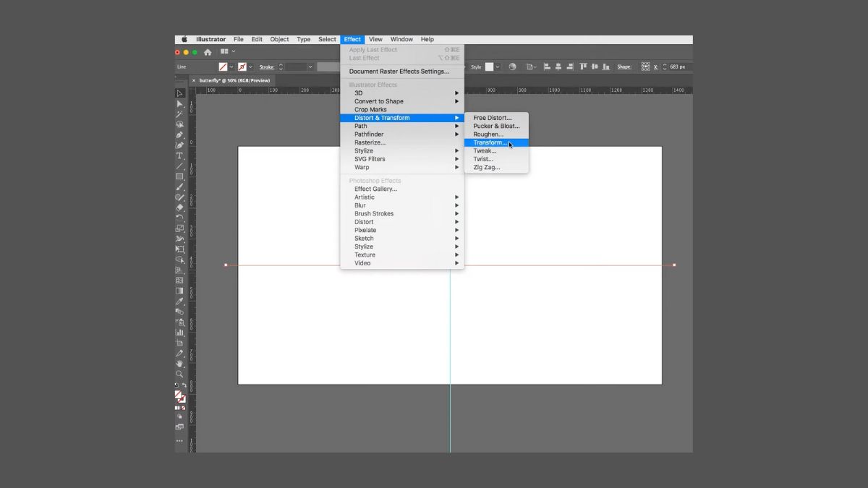The height and width of the screenshot is (488, 868).
Task: Open the Stroke weight dropdown
Action: pyautogui.click(x=310, y=67)
